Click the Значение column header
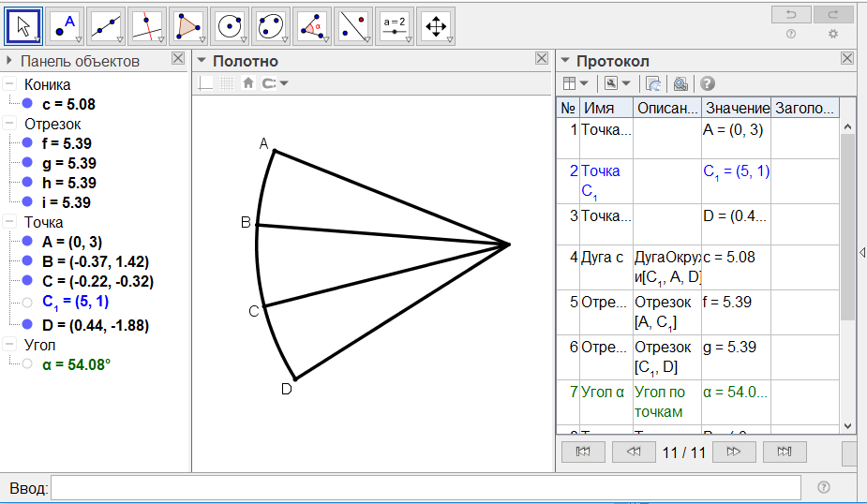 tap(736, 109)
